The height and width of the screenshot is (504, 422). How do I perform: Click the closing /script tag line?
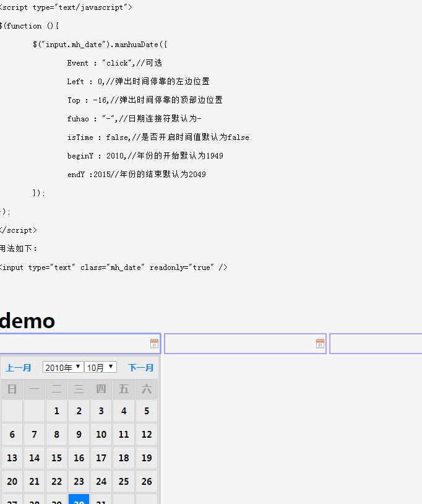19,230
